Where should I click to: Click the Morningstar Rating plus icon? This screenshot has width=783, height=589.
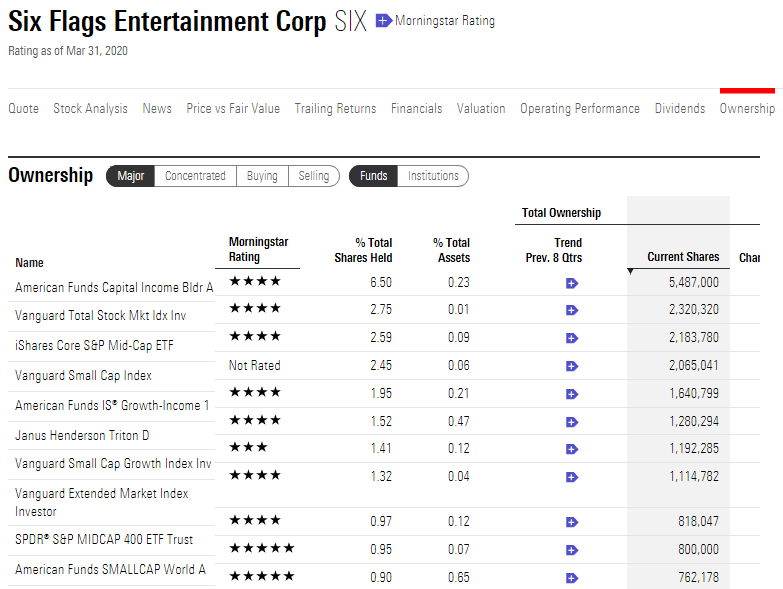click(x=383, y=20)
